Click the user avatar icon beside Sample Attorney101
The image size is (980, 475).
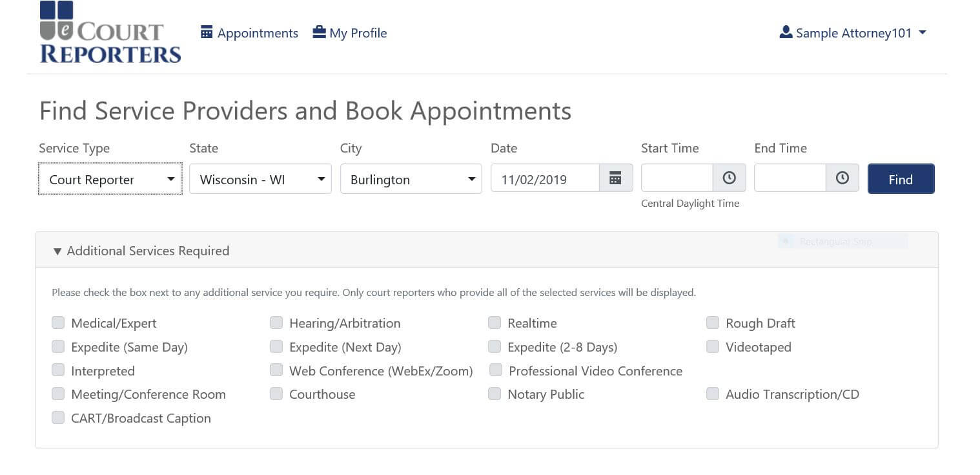(x=786, y=32)
